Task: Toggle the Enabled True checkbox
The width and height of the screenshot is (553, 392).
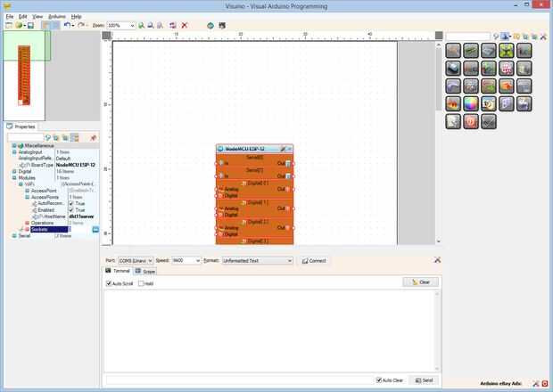Action: click(70, 210)
